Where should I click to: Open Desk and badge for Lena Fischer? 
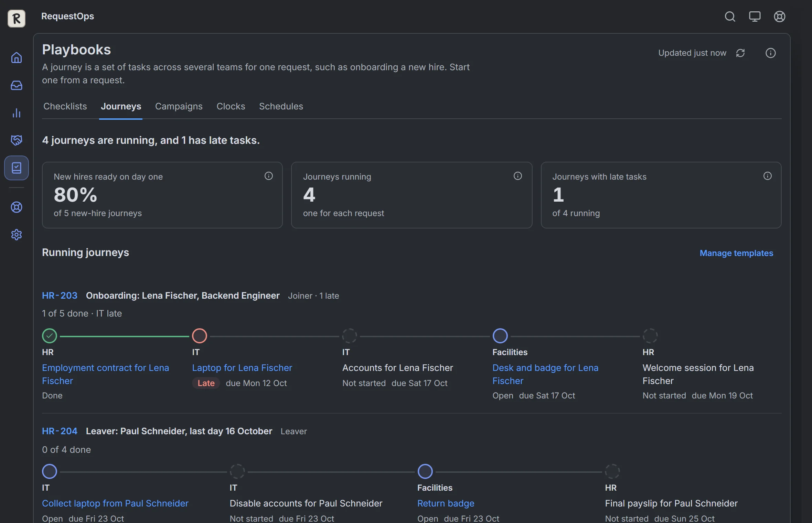(545, 374)
